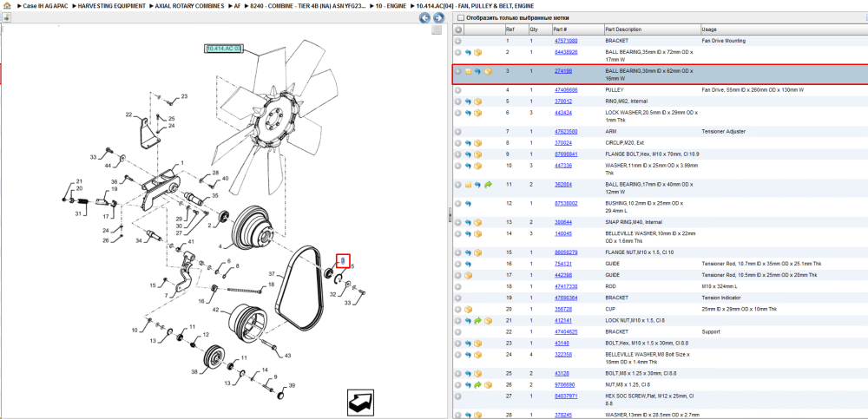Go to the catalog home icon
The height and width of the screenshot is (419, 868).
(x=6, y=5)
